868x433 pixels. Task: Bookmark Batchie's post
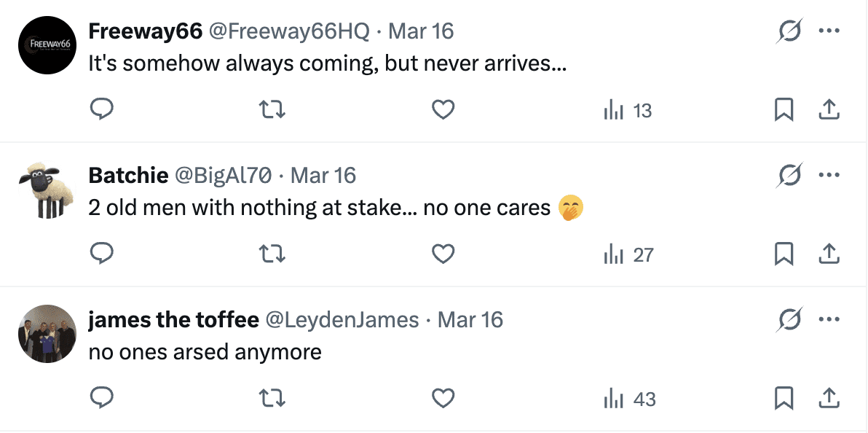[784, 254]
